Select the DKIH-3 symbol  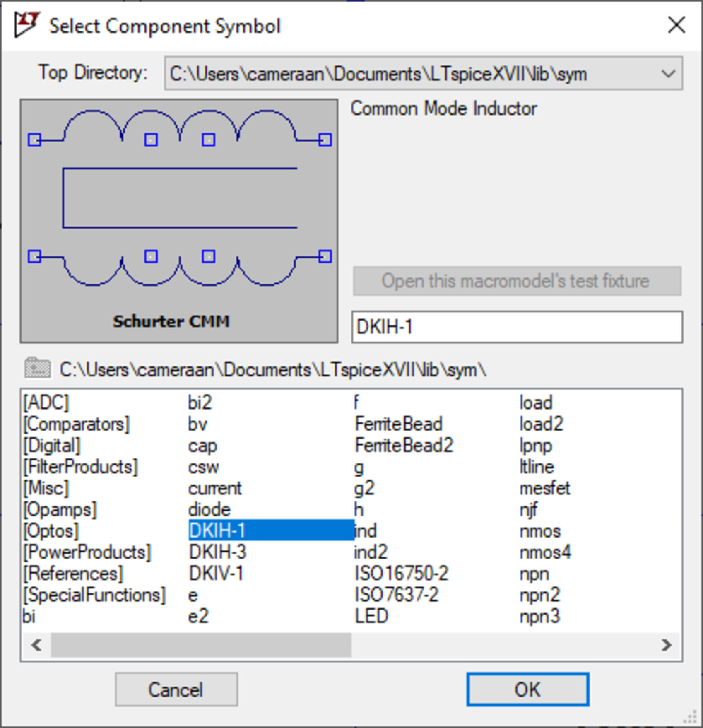click(218, 552)
